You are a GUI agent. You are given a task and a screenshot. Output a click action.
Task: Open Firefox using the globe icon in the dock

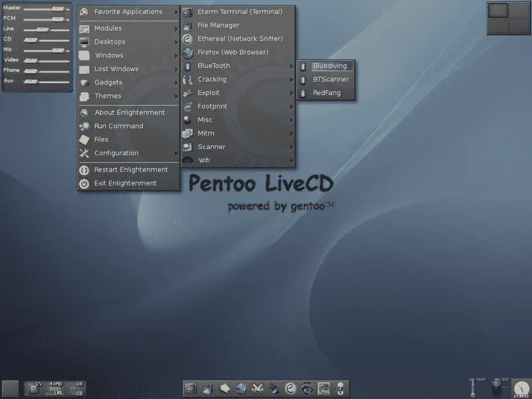point(241,388)
